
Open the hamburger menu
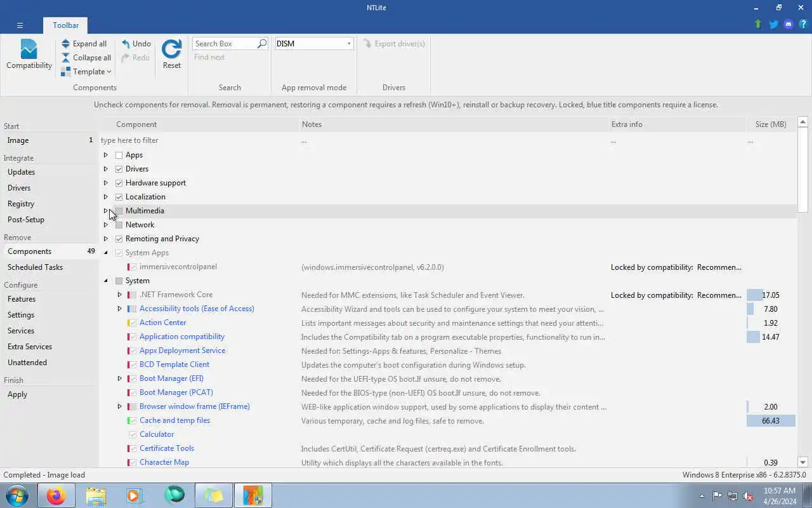click(x=20, y=25)
